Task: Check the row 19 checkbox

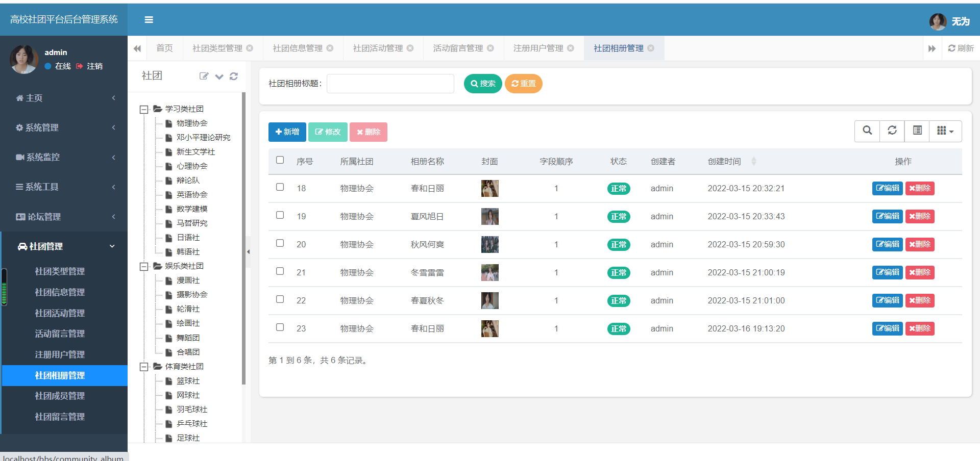Action: [x=280, y=215]
